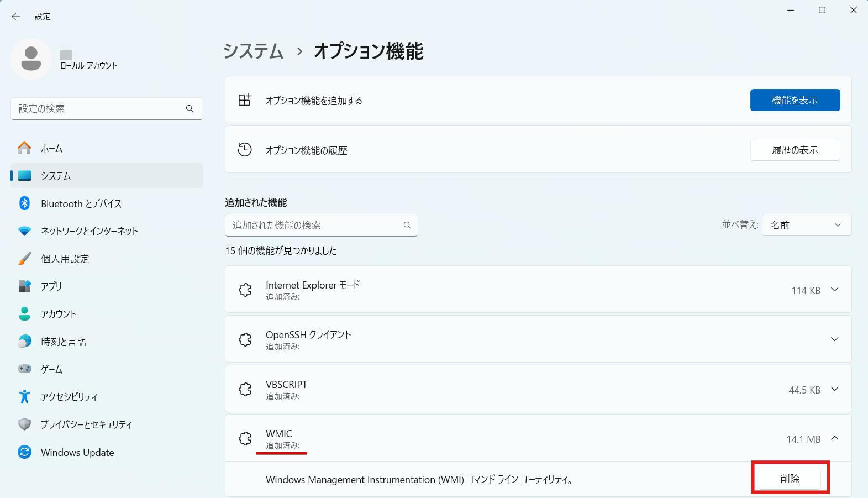This screenshot has width=868, height=498.
Task: Click the search magnifier in 設定の検索
Action: (x=190, y=108)
